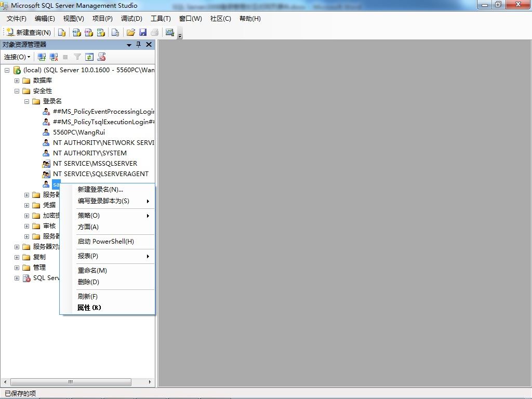Expand the 复制 folder node
The width and height of the screenshot is (532, 399).
tap(17, 257)
